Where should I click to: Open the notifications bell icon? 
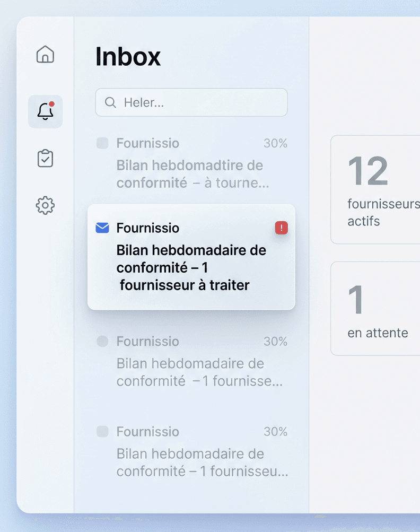coord(45,111)
